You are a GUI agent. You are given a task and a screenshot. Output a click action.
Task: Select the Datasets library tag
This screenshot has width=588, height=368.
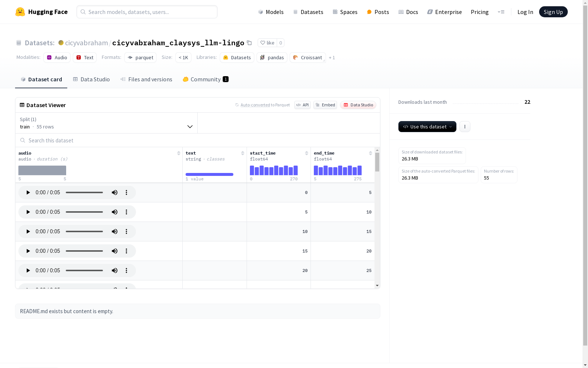click(x=237, y=57)
